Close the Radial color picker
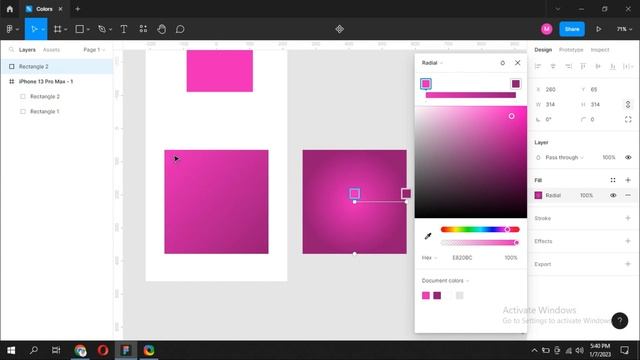Viewport: 640px width, 360px height. [x=518, y=62]
